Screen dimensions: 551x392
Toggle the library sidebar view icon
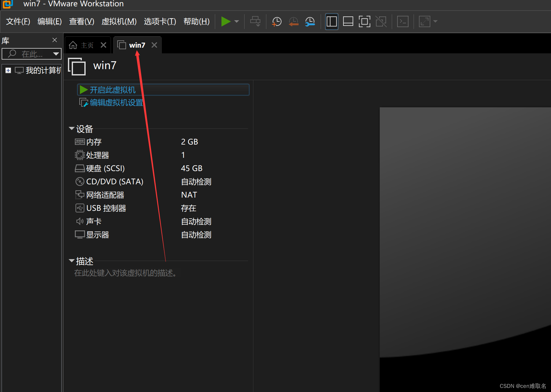tap(331, 21)
